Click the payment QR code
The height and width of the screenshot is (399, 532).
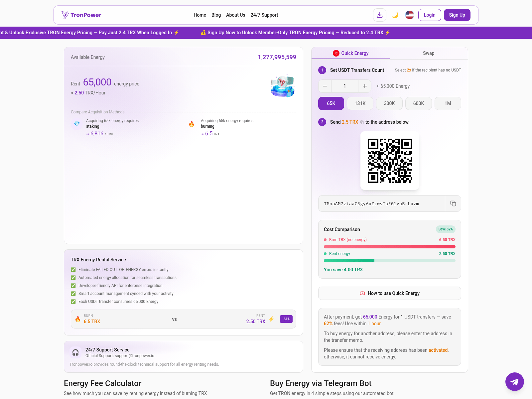point(390,161)
